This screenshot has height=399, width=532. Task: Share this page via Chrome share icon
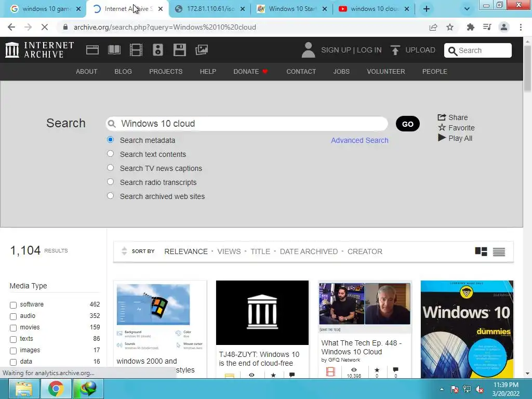click(x=433, y=27)
